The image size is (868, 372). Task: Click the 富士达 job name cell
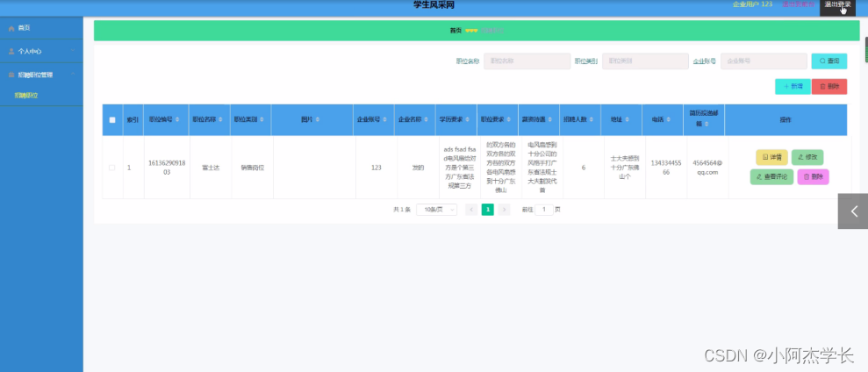pyautogui.click(x=211, y=168)
